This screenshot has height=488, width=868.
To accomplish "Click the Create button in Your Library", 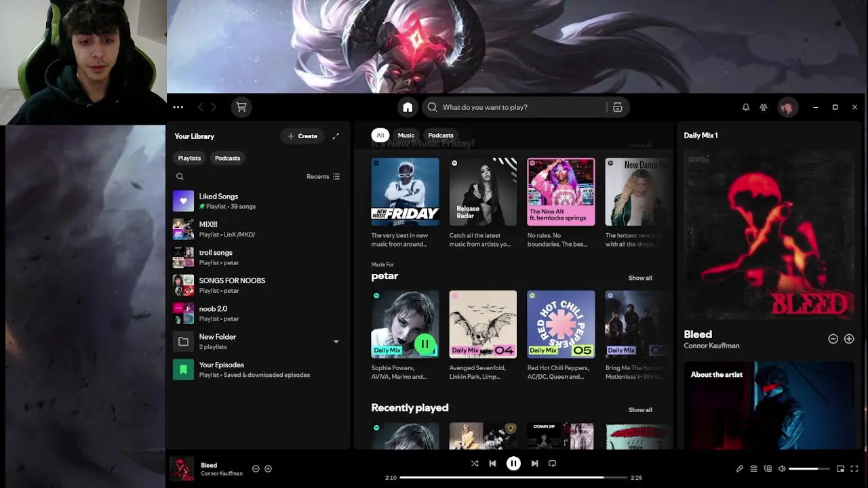I will pos(302,136).
